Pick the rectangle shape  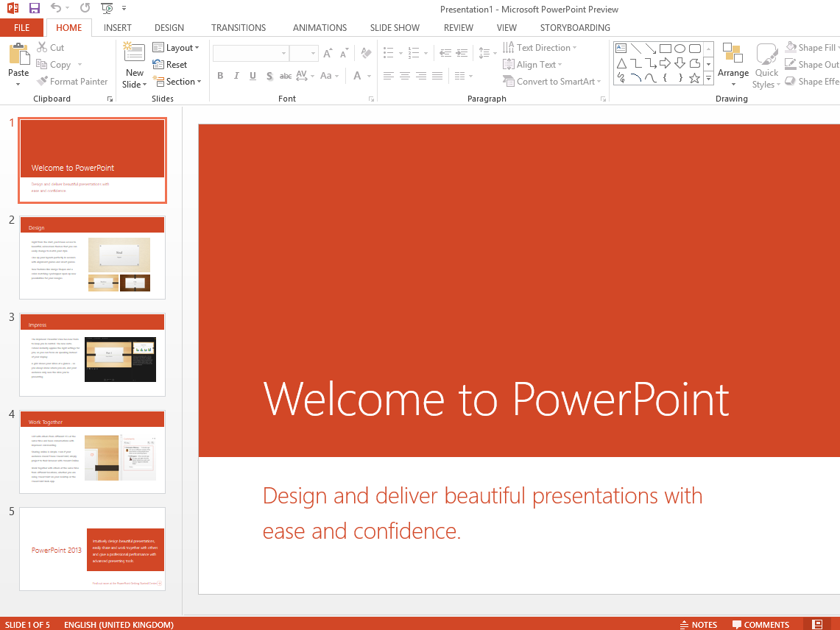[666, 49]
